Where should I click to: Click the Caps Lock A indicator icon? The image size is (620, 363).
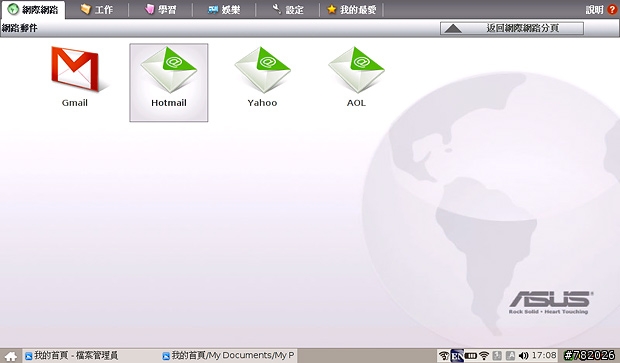coord(510,356)
